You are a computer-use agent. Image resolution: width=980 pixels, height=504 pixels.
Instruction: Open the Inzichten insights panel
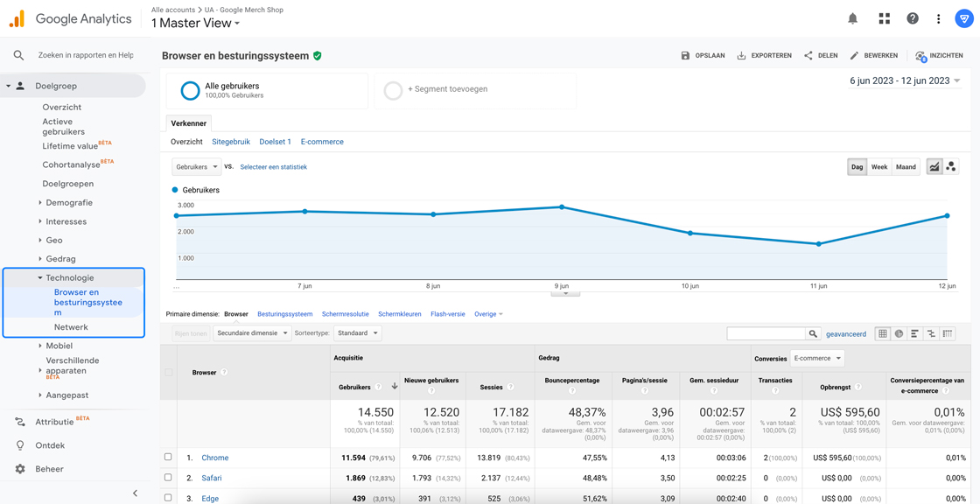tap(939, 56)
